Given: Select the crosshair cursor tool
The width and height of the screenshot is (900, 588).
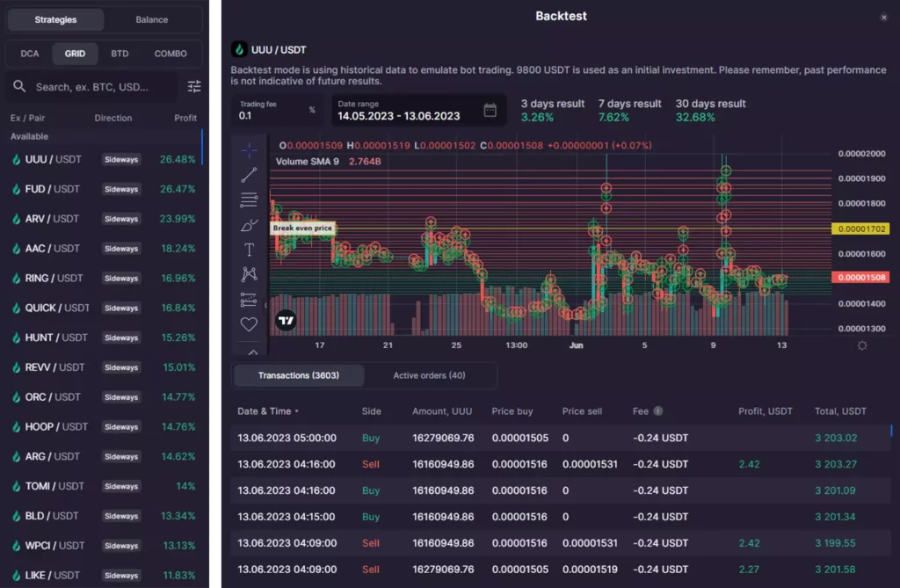Looking at the screenshot, I should tap(249, 149).
